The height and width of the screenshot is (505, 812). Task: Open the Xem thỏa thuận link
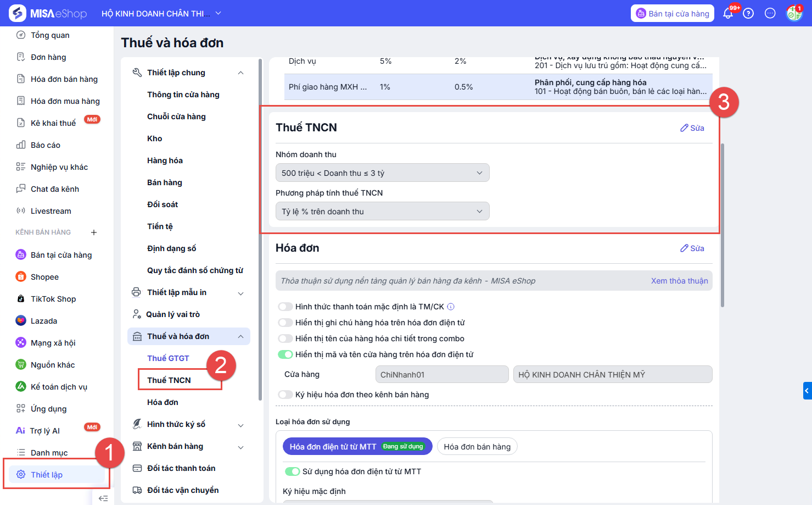point(679,281)
